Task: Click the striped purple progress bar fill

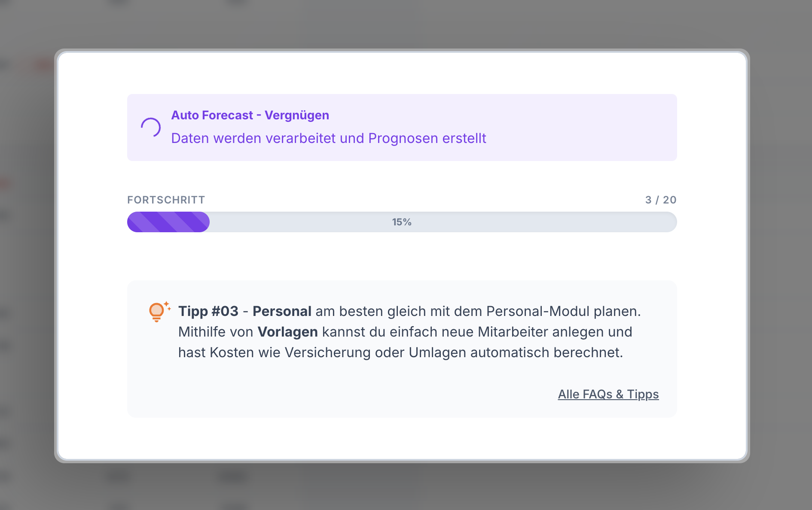Action: coord(168,222)
